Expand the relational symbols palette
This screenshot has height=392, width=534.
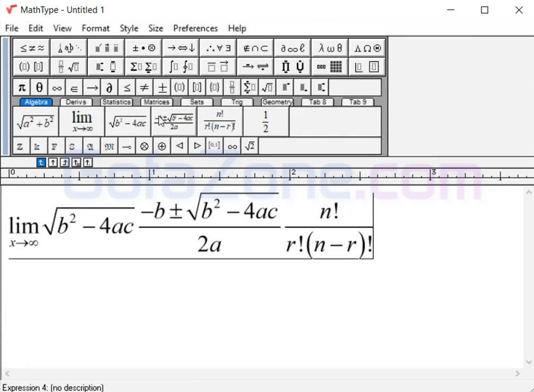(31, 48)
